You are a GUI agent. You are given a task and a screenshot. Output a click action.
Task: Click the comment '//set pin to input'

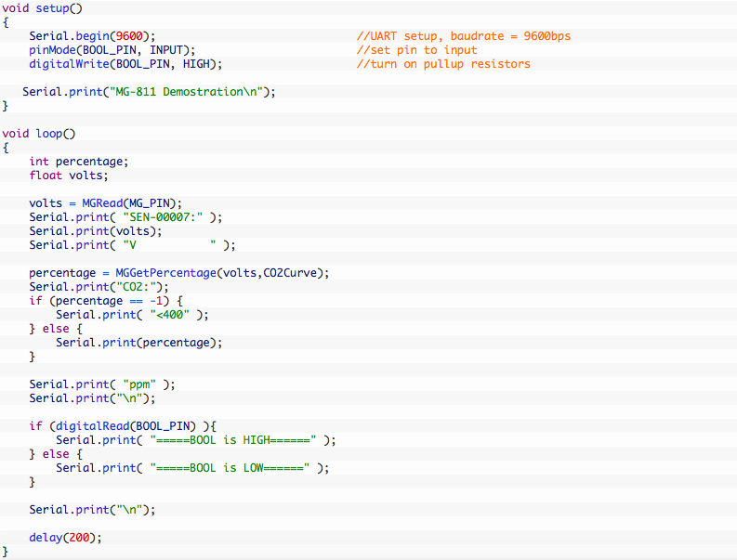pyautogui.click(x=417, y=50)
